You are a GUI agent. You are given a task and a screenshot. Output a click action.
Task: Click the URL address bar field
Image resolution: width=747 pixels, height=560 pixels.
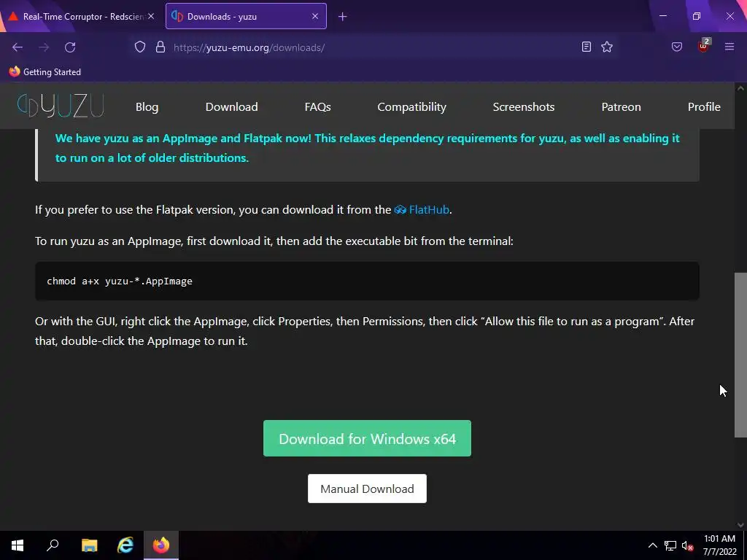pos(371,47)
